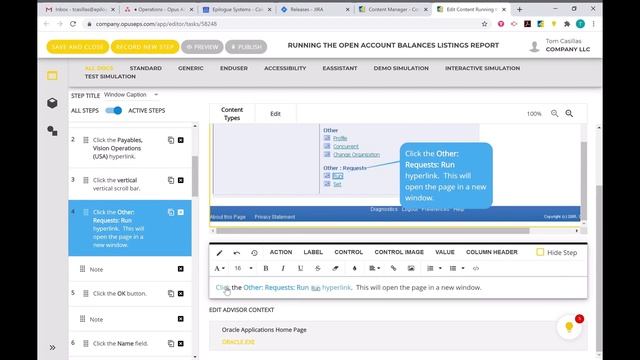Click the Save and Close button
This screenshot has width=640, height=360.
coord(78,47)
